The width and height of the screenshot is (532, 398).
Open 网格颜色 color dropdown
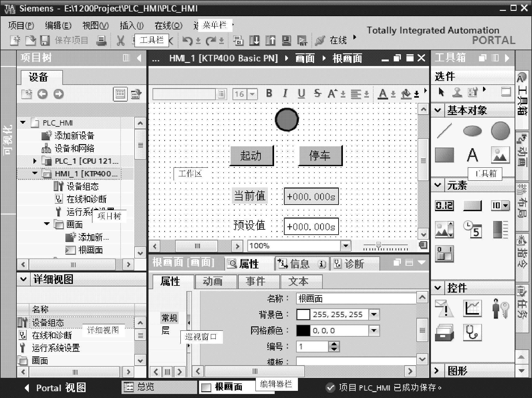click(x=374, y=330)
